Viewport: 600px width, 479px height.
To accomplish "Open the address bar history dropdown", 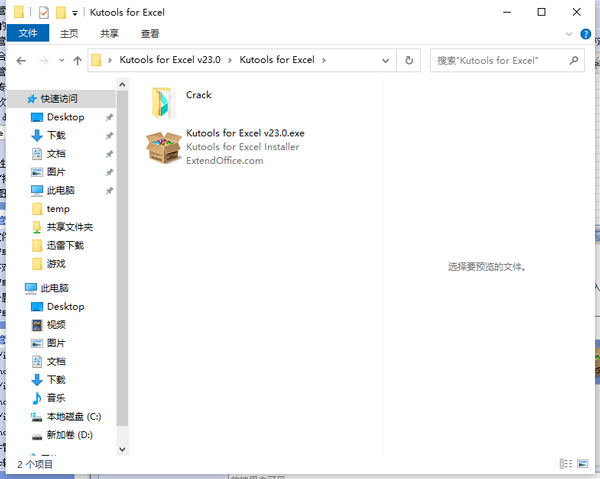I will click(x=385, y=60).
